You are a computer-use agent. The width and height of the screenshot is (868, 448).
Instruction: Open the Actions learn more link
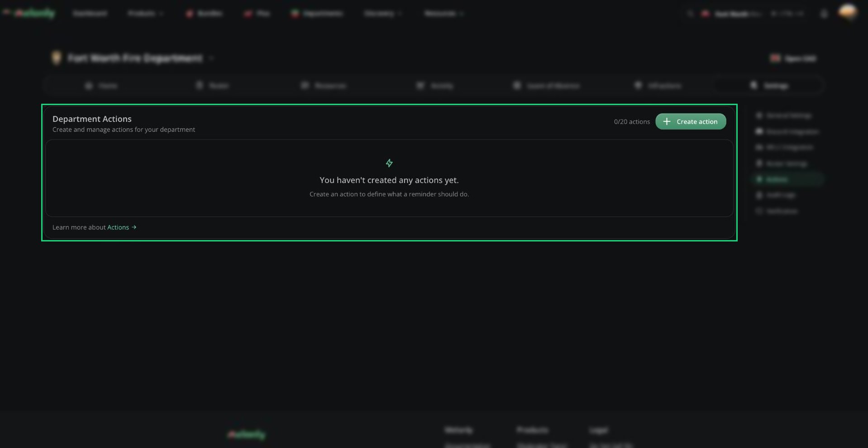pyautogui.click(x=122, y=227)
